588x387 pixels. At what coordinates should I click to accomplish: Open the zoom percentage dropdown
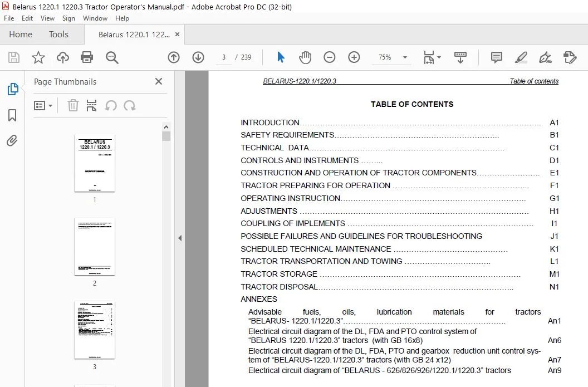[405, 57]
